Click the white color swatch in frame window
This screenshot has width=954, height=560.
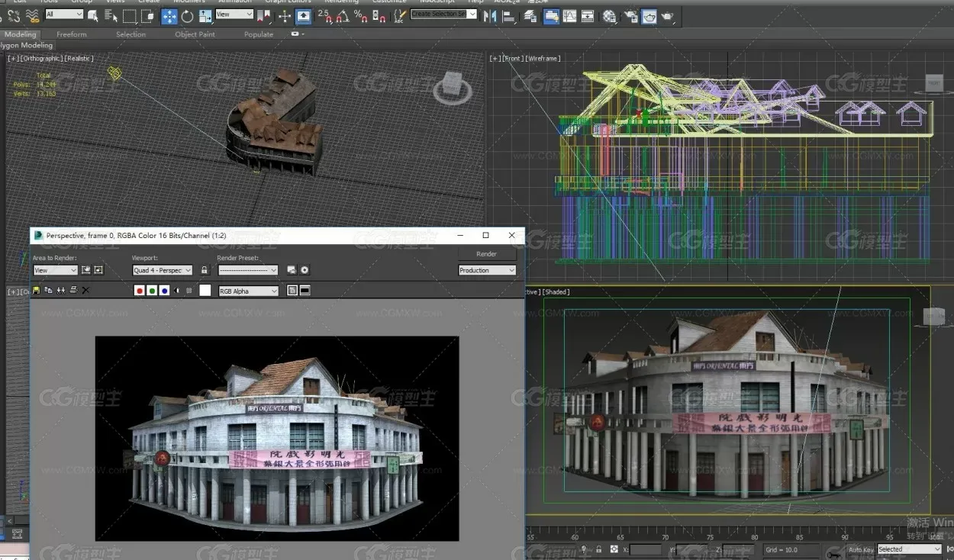205,290
